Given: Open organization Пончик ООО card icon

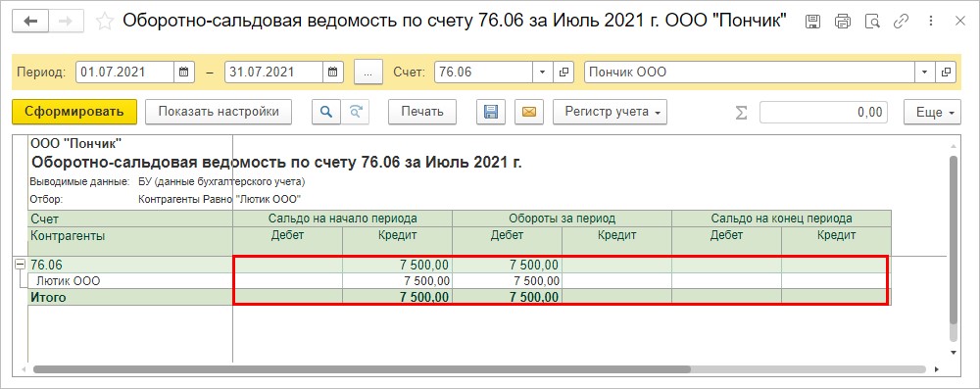Looking at the screenshot, I should (946, 72).
